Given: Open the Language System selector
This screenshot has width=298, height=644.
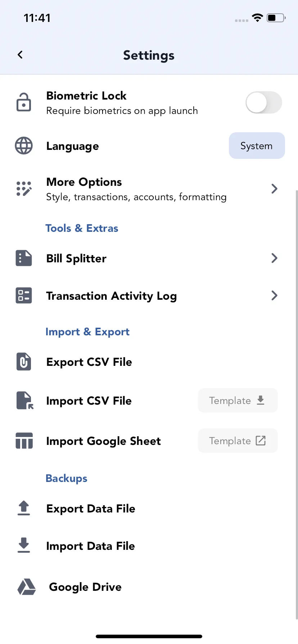Looking at the screenshot, I should [x=257, y=146].
